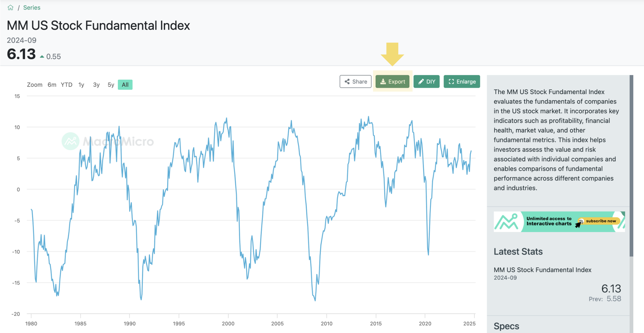Click the 1980 x-axis label
The height and width of the screenshot is (333, 644).
[x=31, y=323]
